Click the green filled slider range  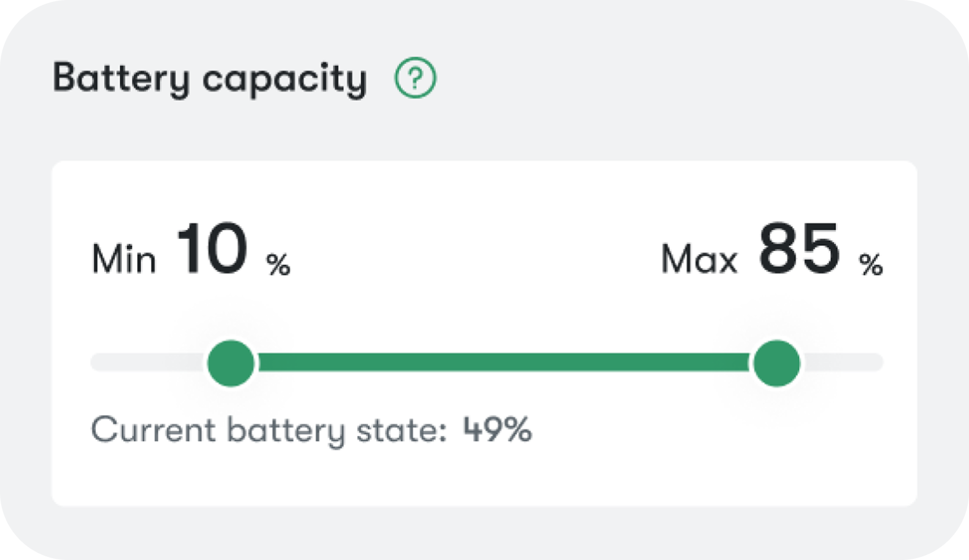[x=503, y=363]
